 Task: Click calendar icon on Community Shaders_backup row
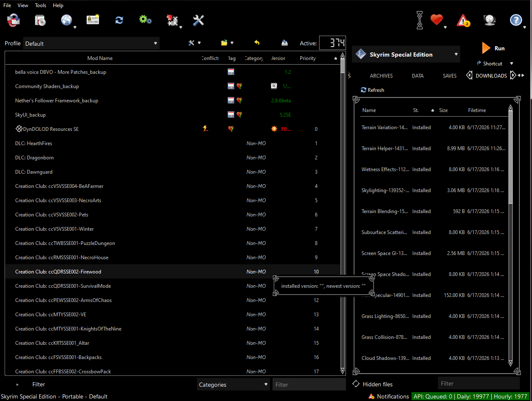point(274,86)
